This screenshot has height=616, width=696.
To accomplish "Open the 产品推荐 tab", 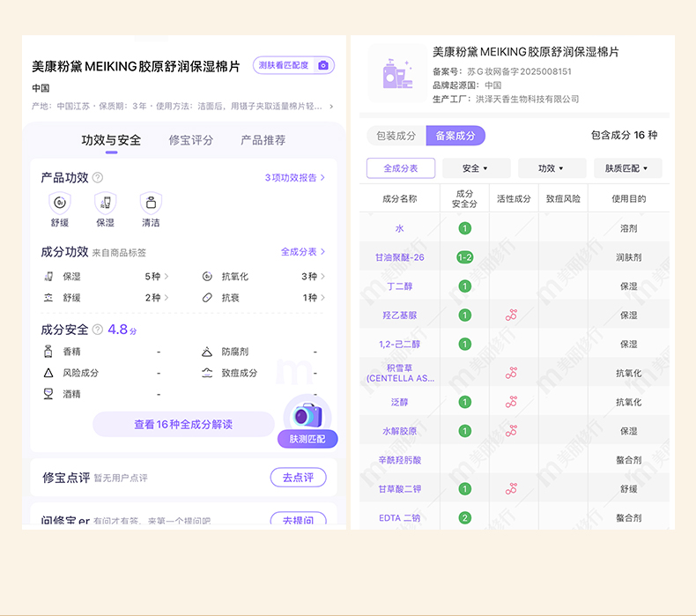I will pos(263,140).
